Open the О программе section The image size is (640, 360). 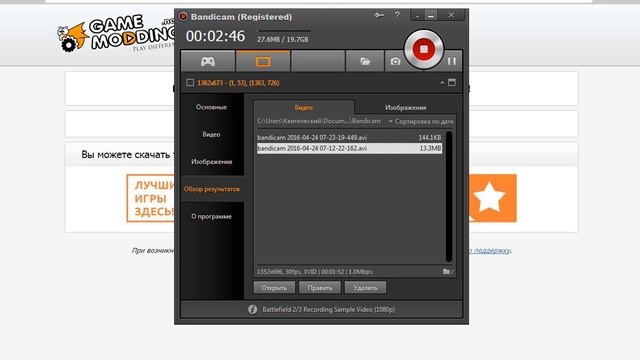212,216
